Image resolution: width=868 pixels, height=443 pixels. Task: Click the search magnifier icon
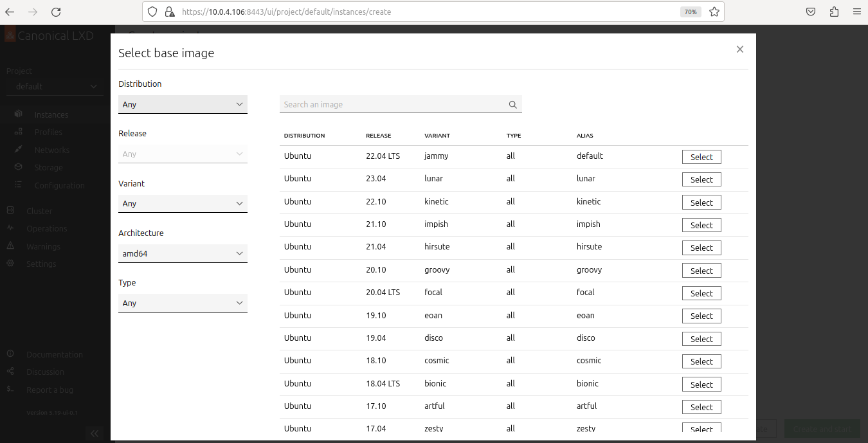coord(513,105)
